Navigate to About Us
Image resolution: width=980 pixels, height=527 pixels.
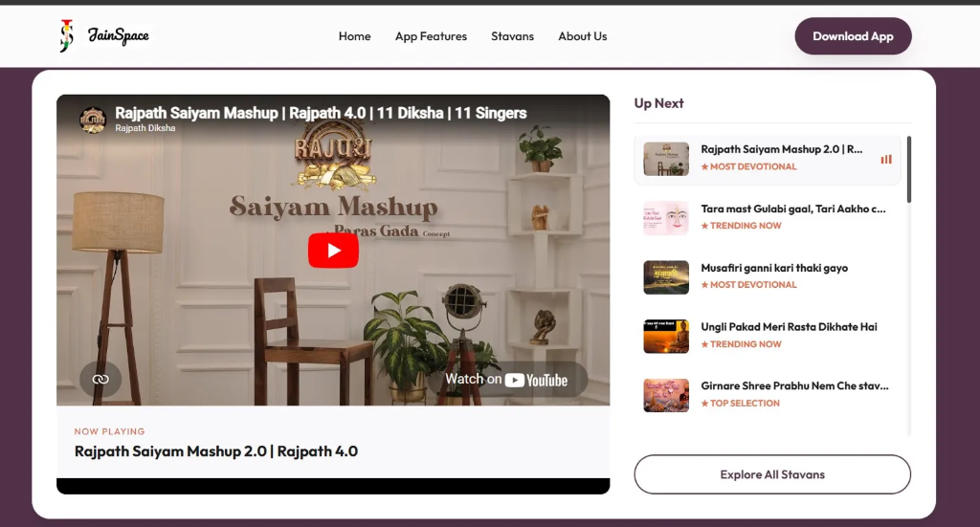583,36
